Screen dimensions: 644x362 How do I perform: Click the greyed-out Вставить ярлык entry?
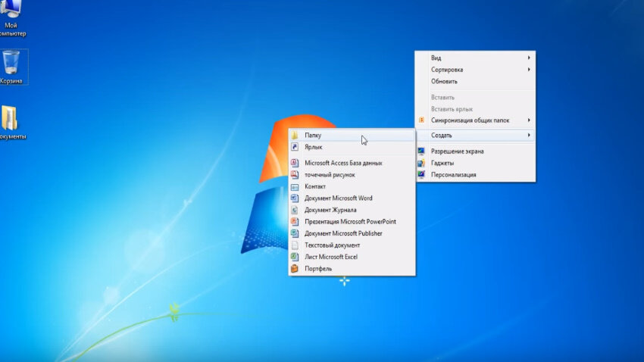pos(475,109)
